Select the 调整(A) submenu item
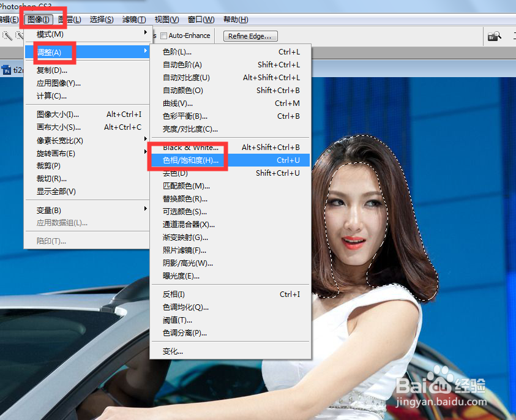The height and width of the screenshot is (420, 516). coord(87,52)
